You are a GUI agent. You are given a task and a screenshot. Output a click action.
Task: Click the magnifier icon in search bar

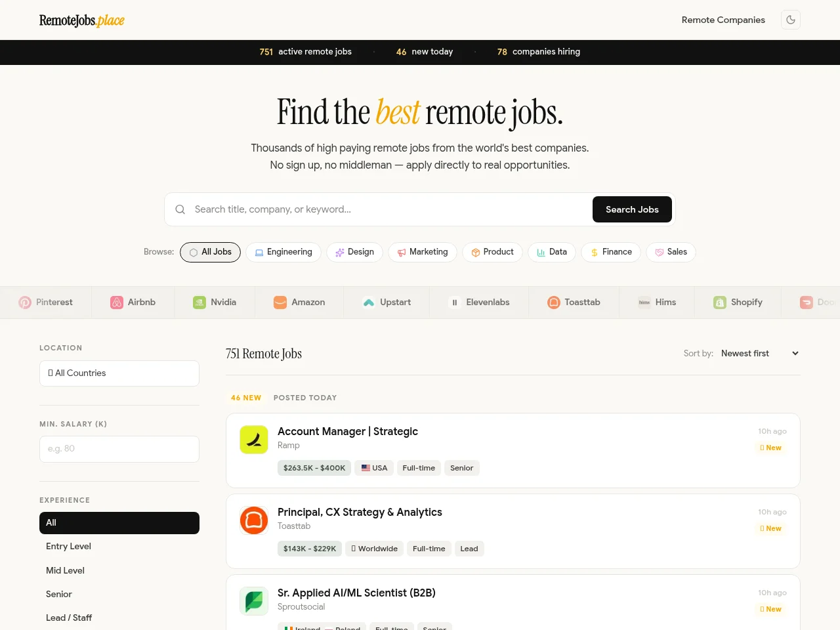pyautogui.click(x=180, y=209)
